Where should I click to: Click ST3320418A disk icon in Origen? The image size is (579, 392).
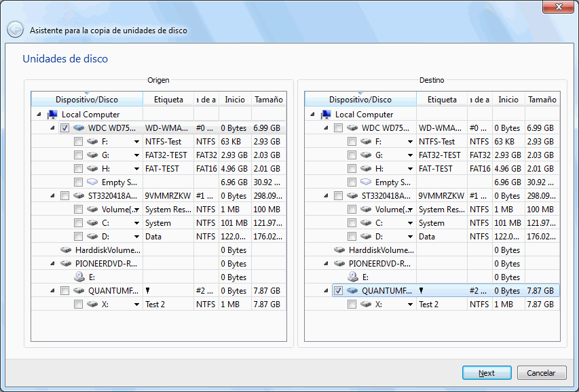click(x=79, y=195)
